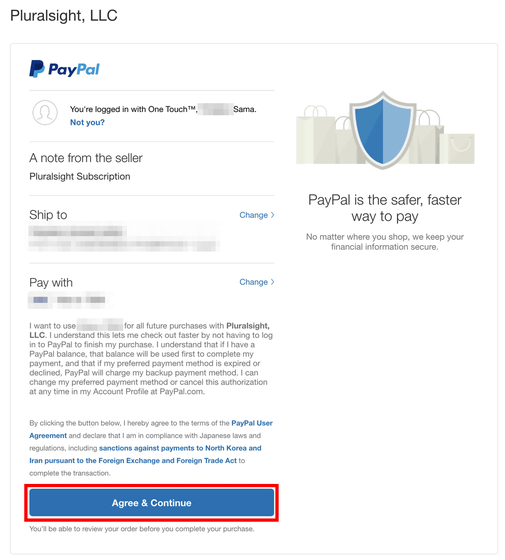
Task: Open the sanctions against North Korea and Iran link
Action: 145,454
